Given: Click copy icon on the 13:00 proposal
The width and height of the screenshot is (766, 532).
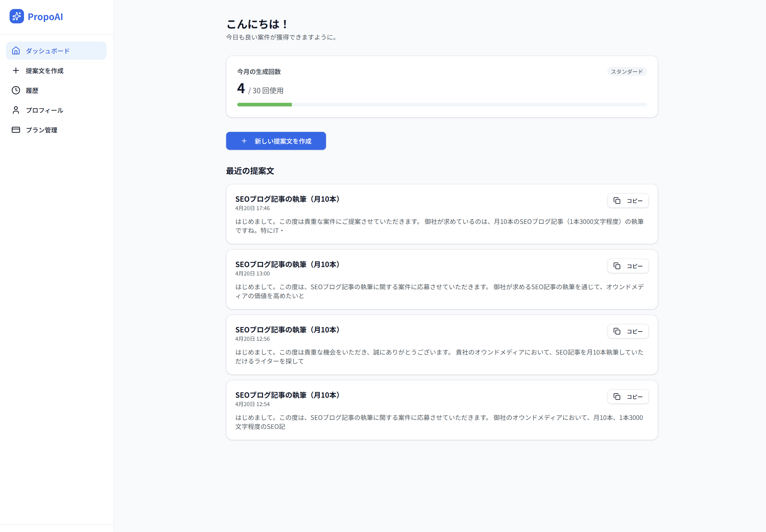Looking at the screenshot, I should click(x=617, y=266).
